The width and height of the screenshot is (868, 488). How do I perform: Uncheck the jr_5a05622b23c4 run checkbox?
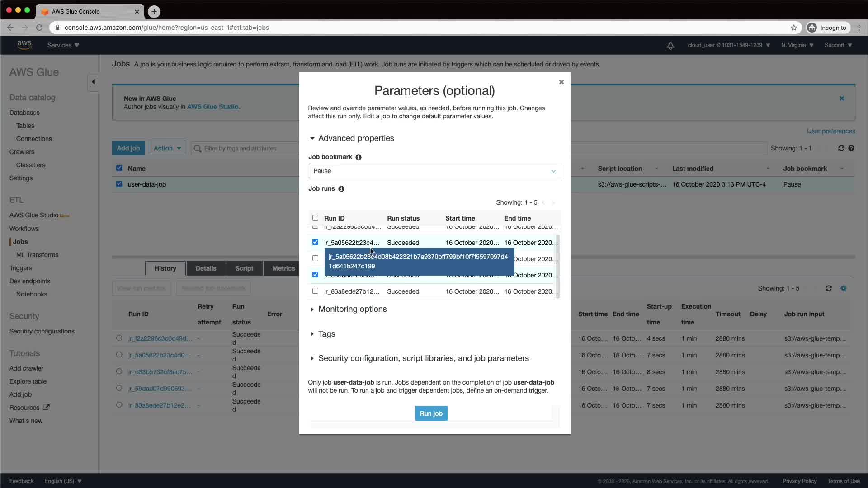(x=315, y=242)
